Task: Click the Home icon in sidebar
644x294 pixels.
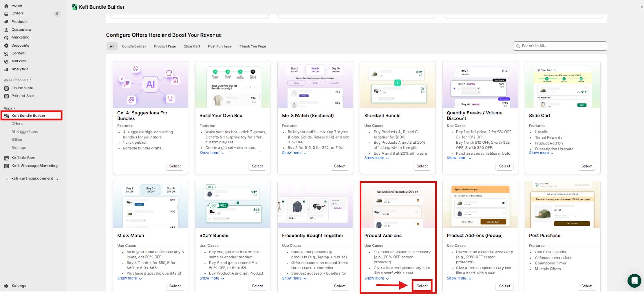Action: click(6, 6)
